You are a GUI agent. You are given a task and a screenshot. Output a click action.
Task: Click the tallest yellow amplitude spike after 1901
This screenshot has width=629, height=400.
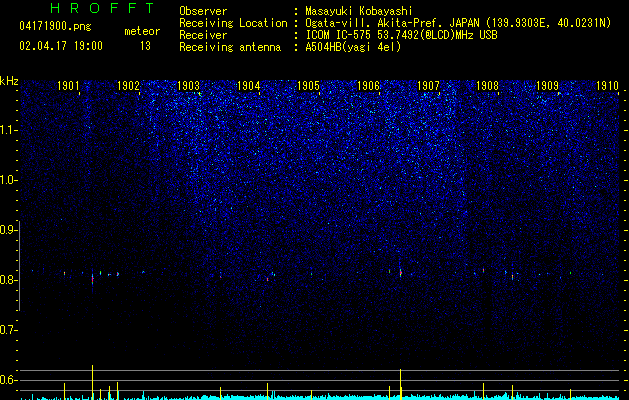coord(92,382)
